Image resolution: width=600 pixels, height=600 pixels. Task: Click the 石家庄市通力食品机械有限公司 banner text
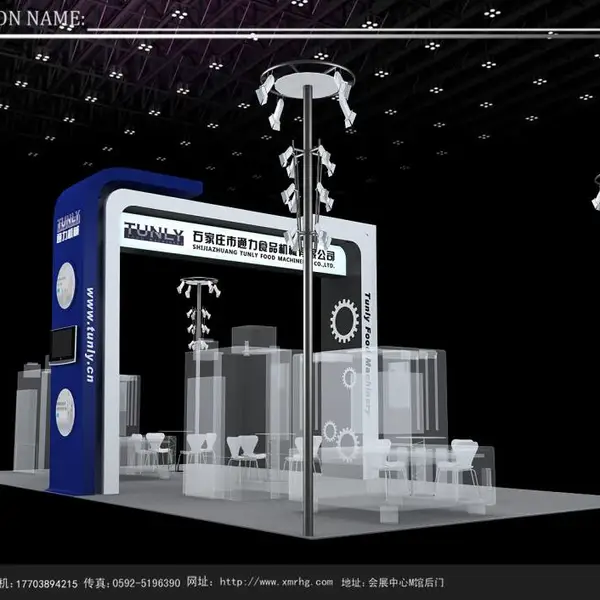pyautogui.click(x=263, y=244)
